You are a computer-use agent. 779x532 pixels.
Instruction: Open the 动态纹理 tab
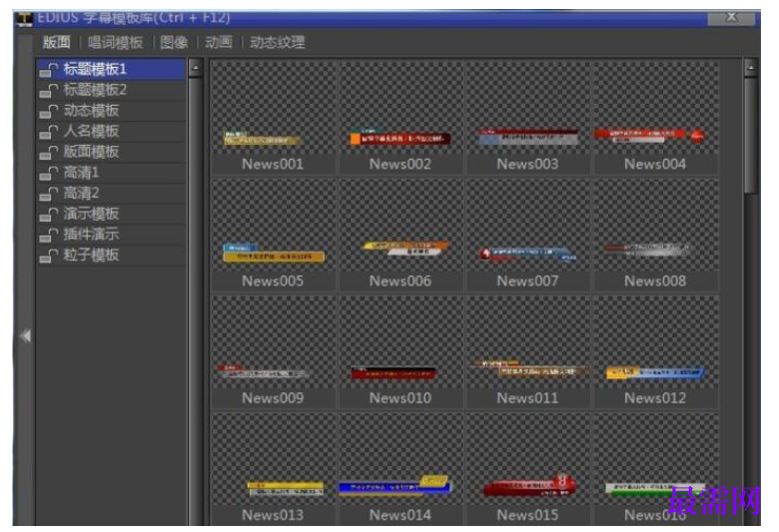(278, 42)
